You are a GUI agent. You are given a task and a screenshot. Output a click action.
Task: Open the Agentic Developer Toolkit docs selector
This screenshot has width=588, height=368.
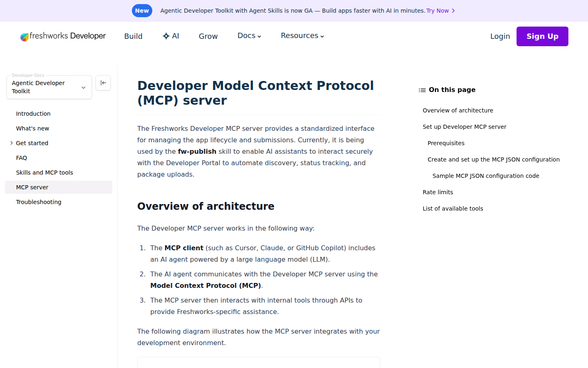click(49, 87)
